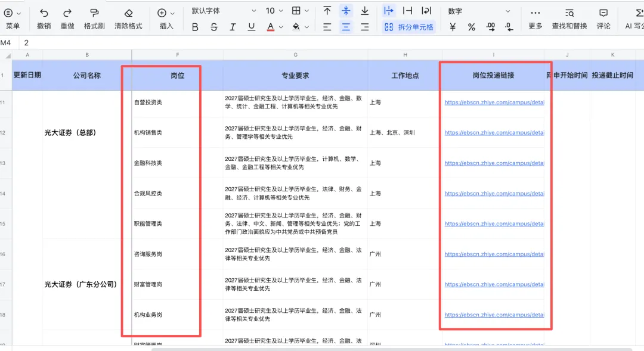
Task: Decrease decimal places
Action: click(x=509, y=27)
